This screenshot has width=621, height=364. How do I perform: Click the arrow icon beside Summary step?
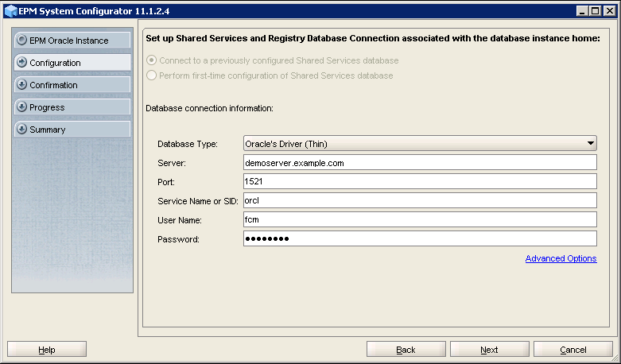point(21,129)
